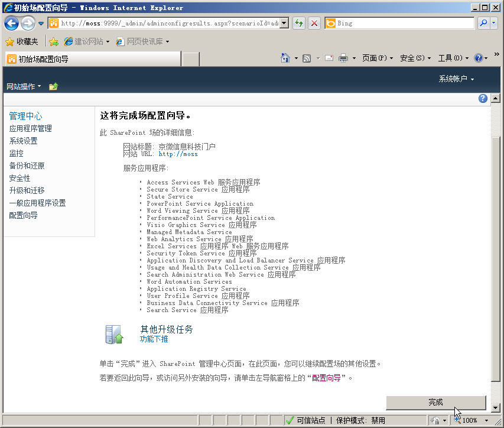Open 管理中心 in the left navigation

click(x=25, y=116)
